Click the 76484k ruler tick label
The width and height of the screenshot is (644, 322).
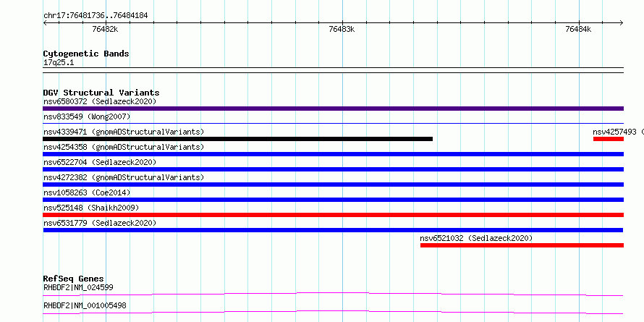click(x=578, y=29)
